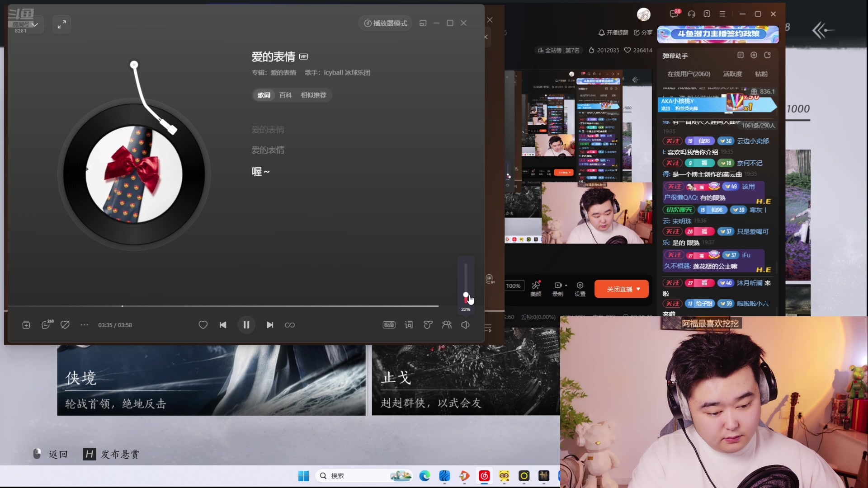Open NetEase Cloud Music from taskbar
This screenshot has height=488, width=868.
point(484,476)
